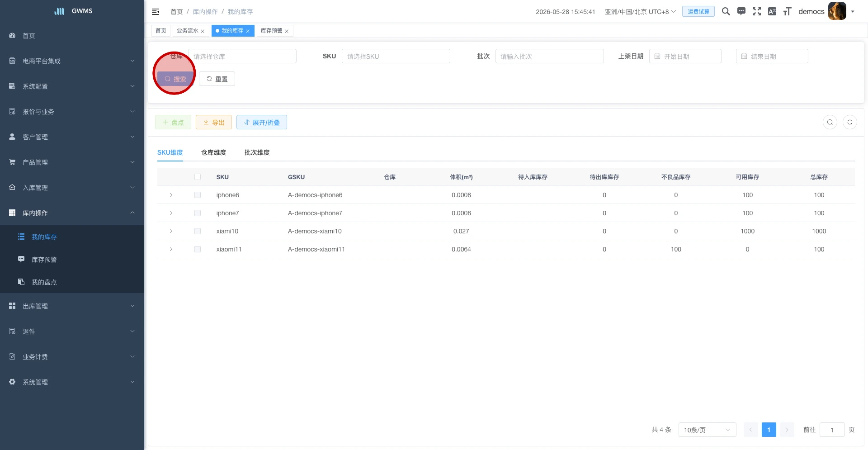The image size is (868, 450).
Task: Click the 导出 export button
Action: coord(214,122)
